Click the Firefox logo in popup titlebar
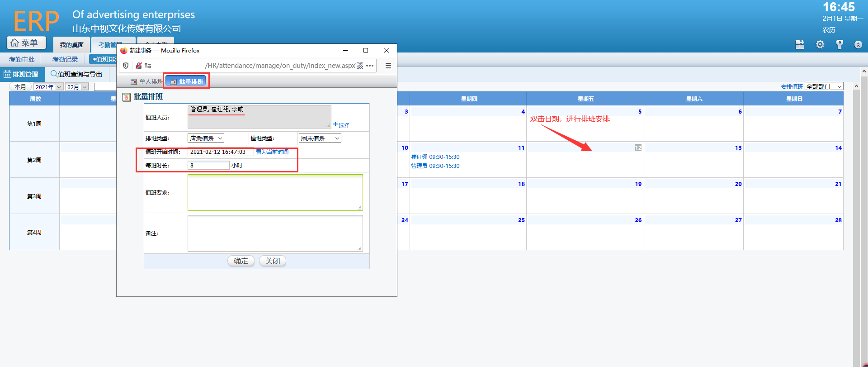Viewport: 868px width, 367px height. [124, 51]
